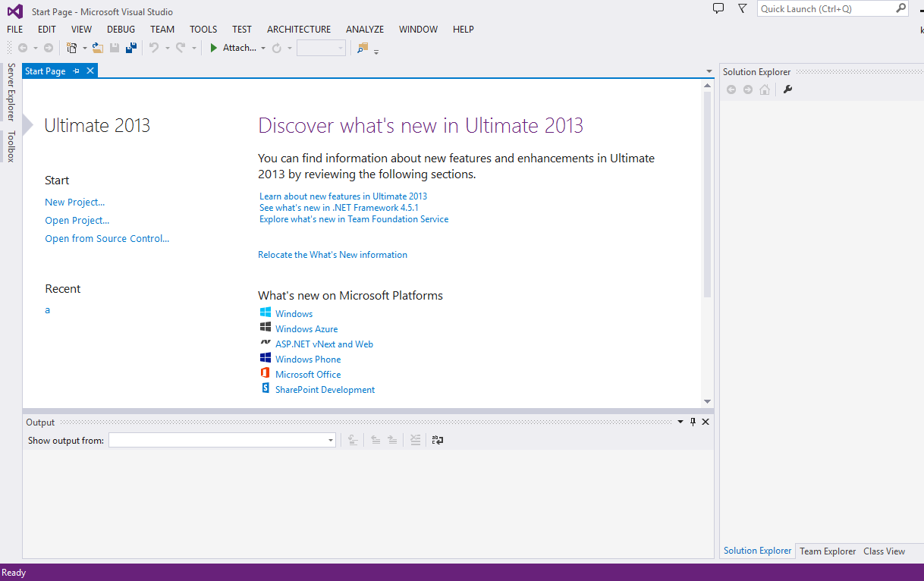Screen dimensions: 924x581
Task: Click Open from Source Control... link
Action: pyautogui.click(x=107, y=238)
